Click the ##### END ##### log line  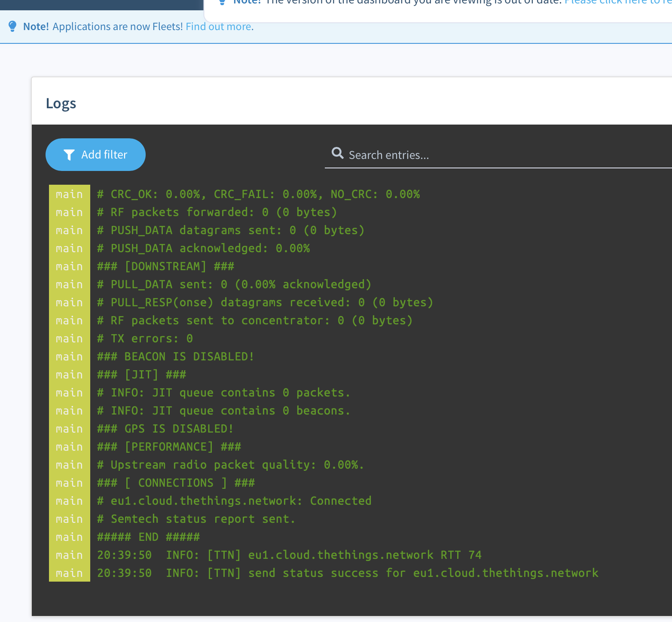pos(148,537)
